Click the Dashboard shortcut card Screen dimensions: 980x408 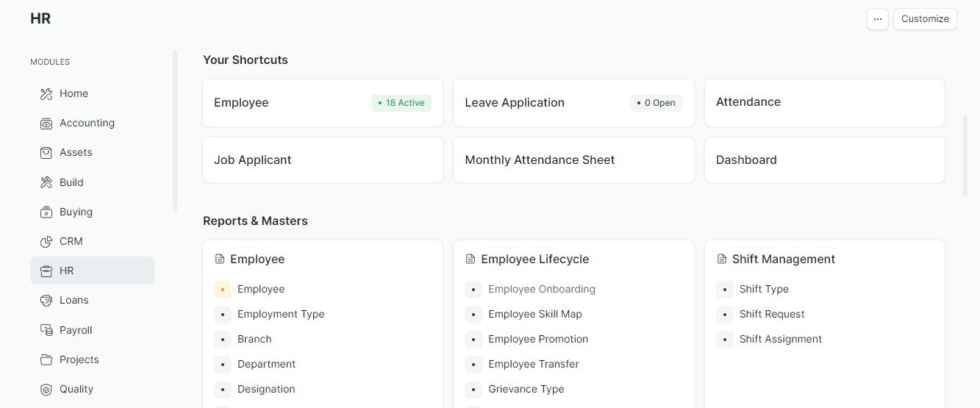click(x=824, y=160)
